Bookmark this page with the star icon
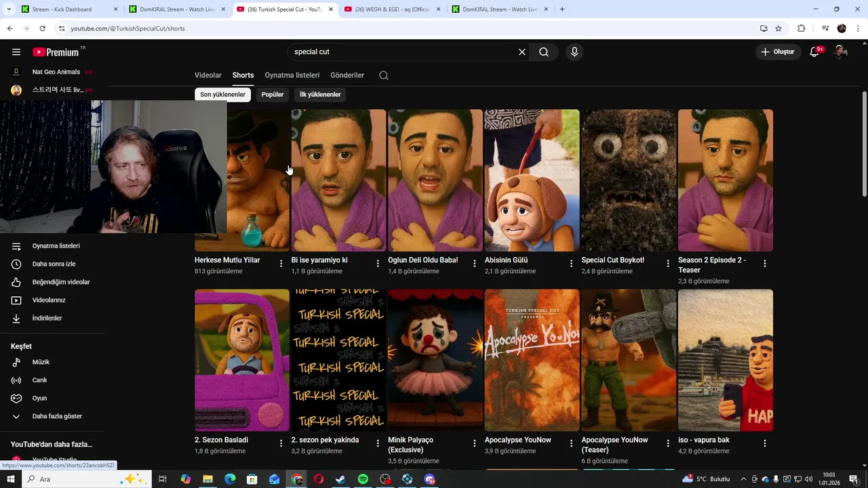 click(778, 28)
